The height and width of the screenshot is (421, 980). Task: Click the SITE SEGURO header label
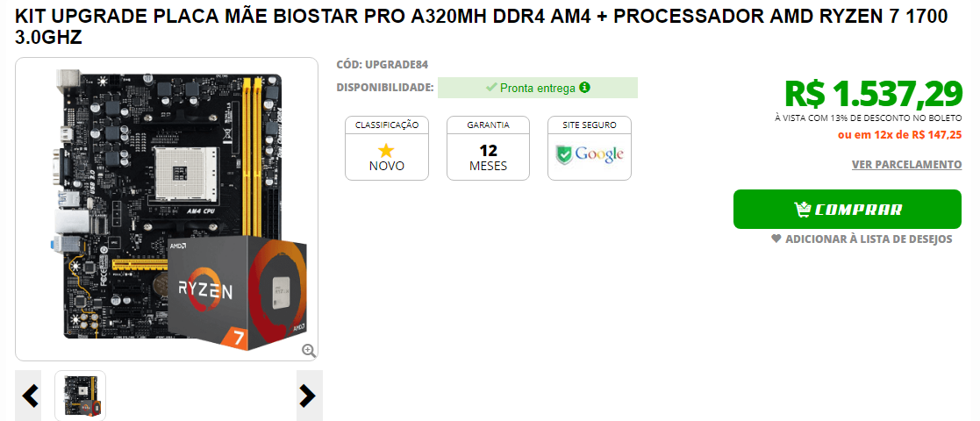coord(590,125)
